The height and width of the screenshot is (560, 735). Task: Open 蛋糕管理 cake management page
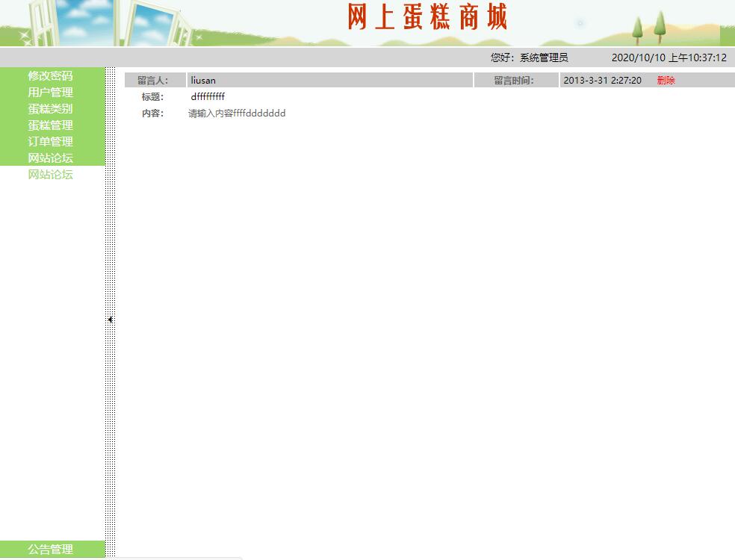49,125
